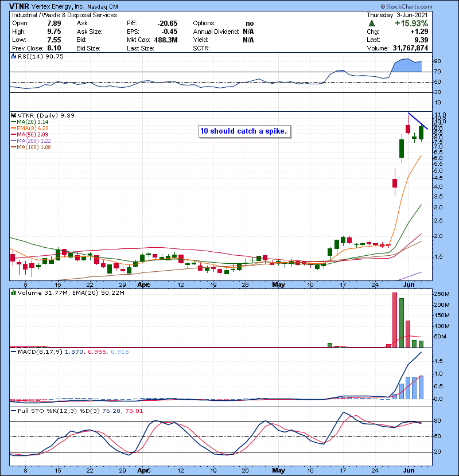Click the Ask Size label
This screenshot has height=476, width=459.
click(90, 32)
